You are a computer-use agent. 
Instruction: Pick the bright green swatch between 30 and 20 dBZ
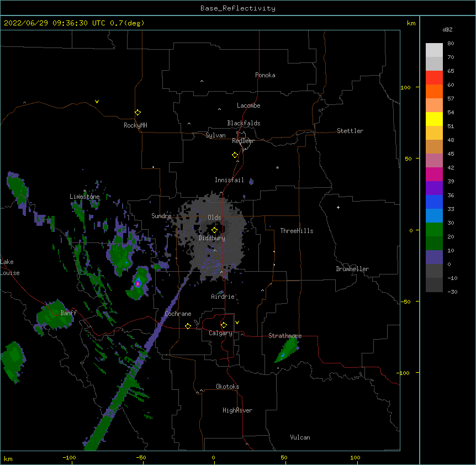434,230
